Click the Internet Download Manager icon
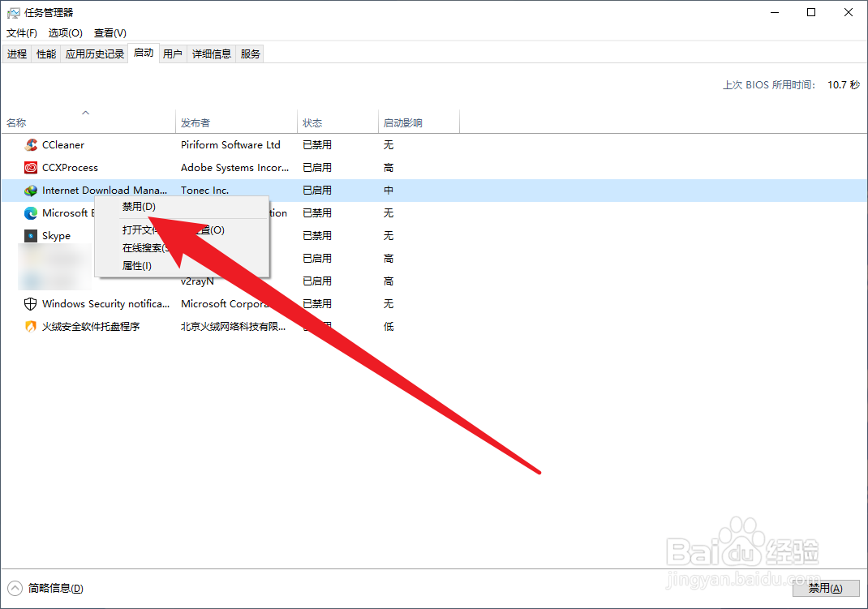The image size is (868, 609). (x=31, y=191)
